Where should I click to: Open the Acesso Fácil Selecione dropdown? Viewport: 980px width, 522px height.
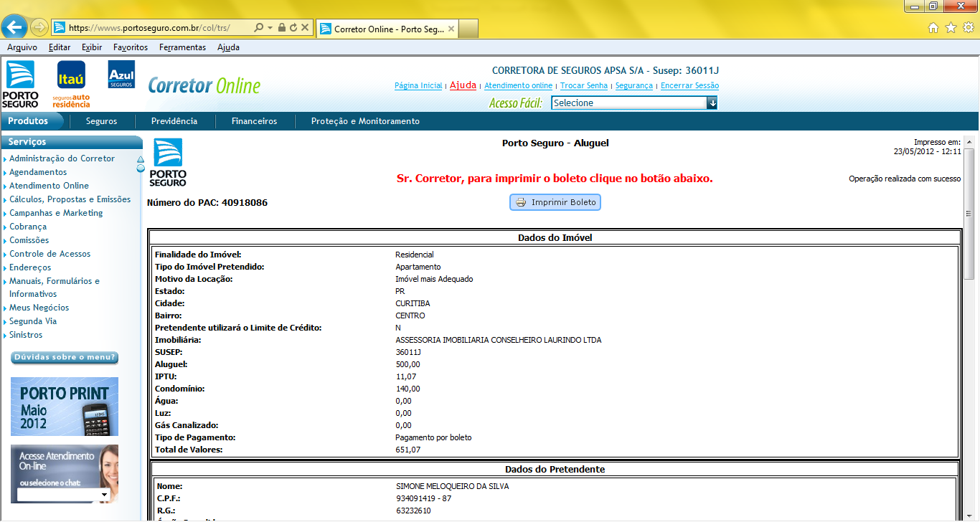[634, 103]
